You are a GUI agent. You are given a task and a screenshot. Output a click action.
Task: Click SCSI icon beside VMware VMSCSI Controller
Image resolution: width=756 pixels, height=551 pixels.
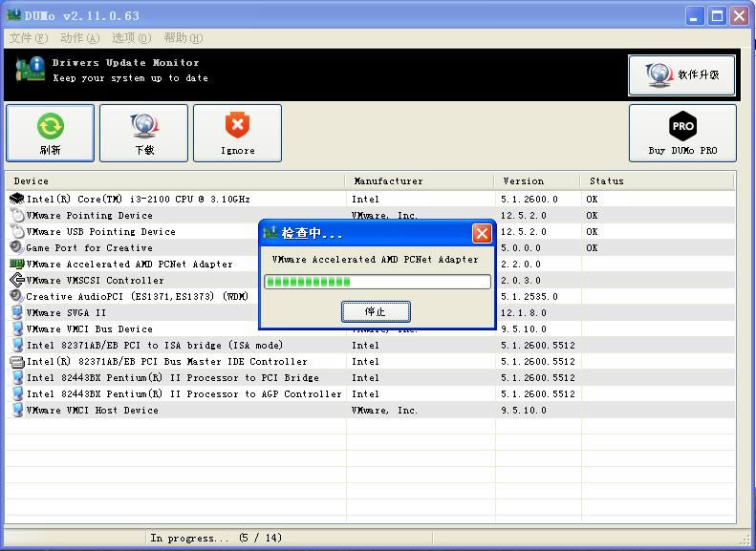click(17, 280)
